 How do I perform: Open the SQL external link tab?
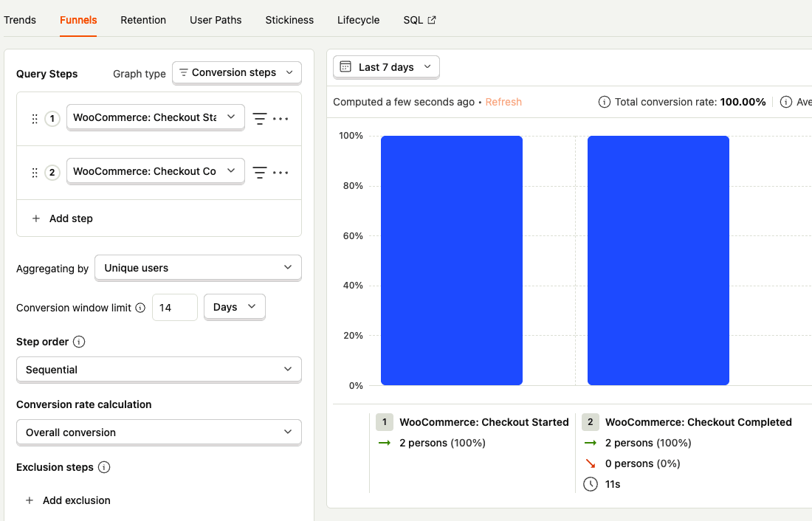coord(419,20)
